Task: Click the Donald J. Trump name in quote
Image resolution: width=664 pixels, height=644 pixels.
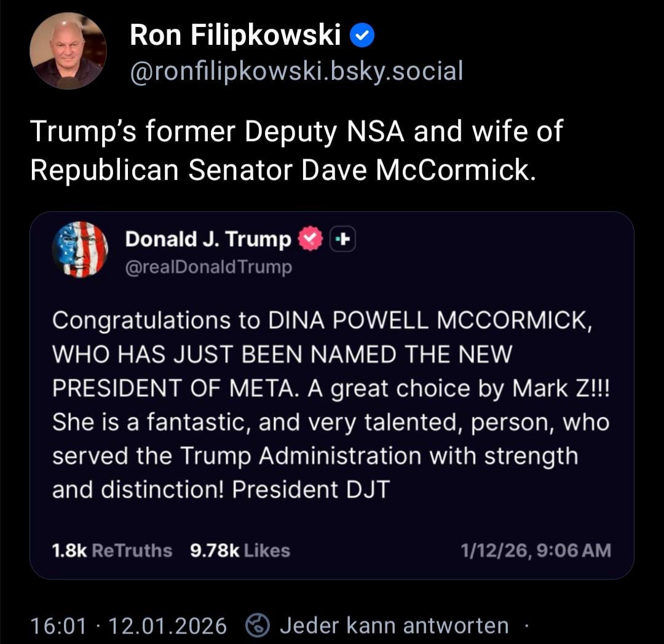Action: click(x=208, y=240)
